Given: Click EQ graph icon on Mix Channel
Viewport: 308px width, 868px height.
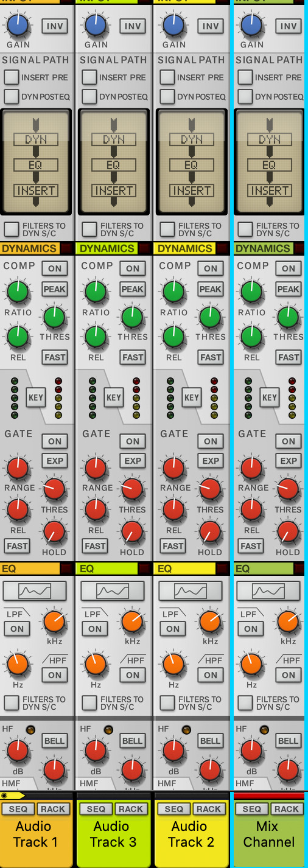Looking at the screenshot, I should click(x=268, y=590).
